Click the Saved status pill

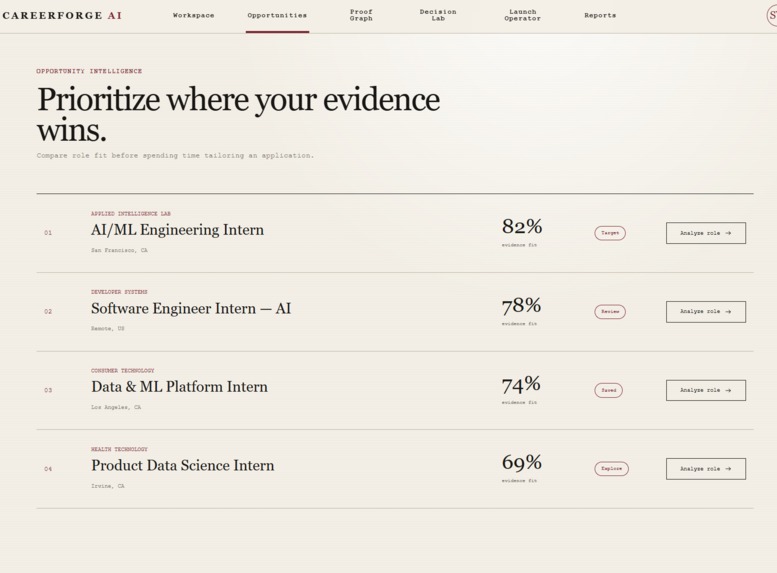[609, 390]
